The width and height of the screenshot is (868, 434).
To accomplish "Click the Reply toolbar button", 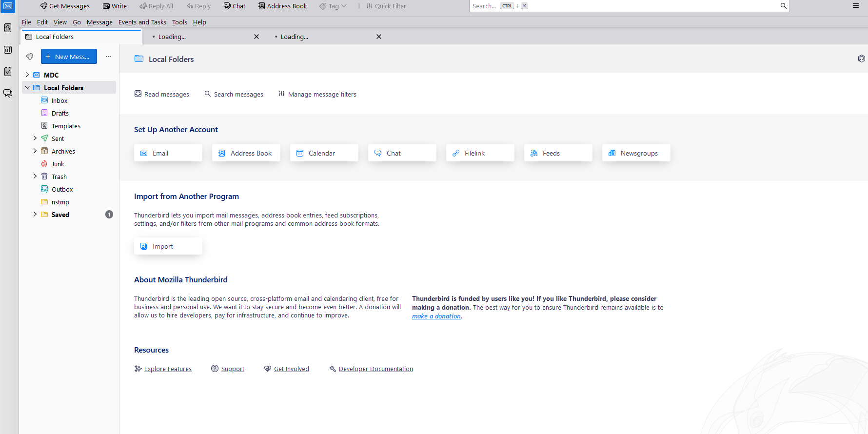I will tap(199, 6).
